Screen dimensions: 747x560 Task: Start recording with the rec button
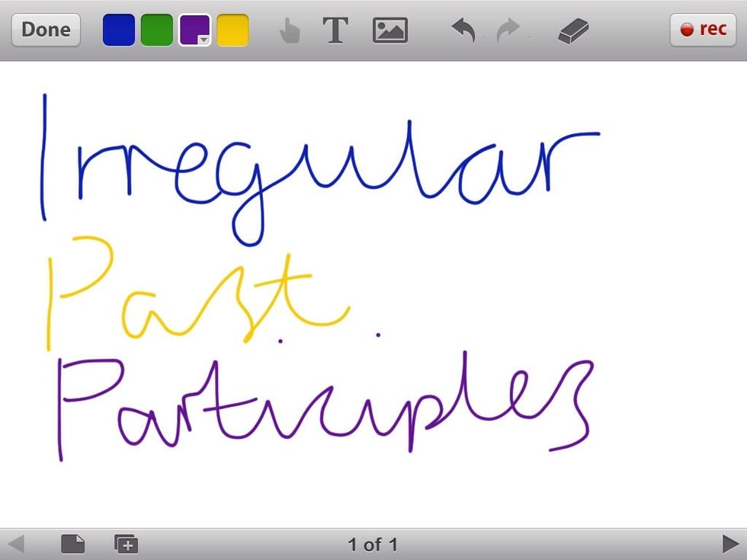702,30
